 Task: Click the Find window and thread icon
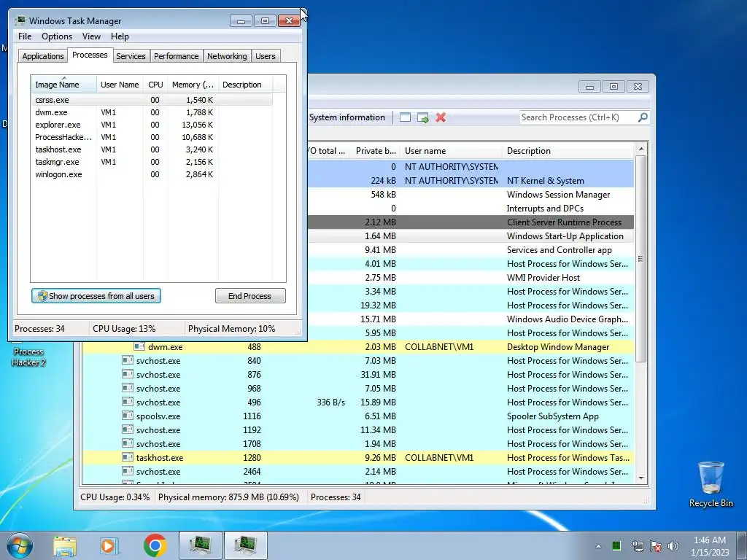(422, 117)
